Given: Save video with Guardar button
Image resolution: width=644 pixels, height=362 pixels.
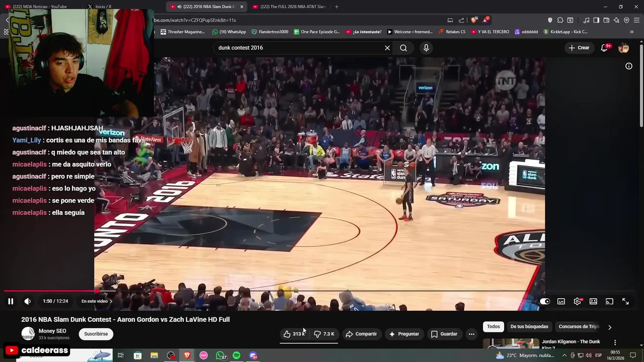Looking at the screenshot, I should coord(444,334).
